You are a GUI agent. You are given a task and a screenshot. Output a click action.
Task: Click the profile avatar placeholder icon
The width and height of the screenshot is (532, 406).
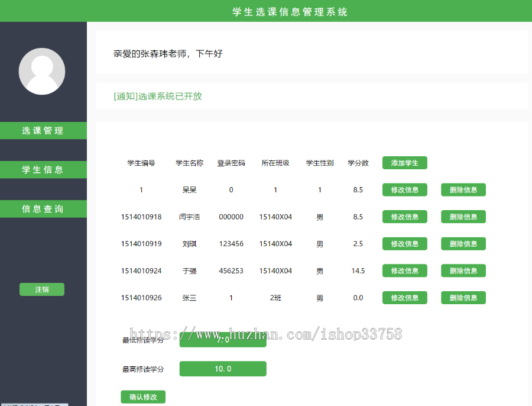(x=42, y=71)
